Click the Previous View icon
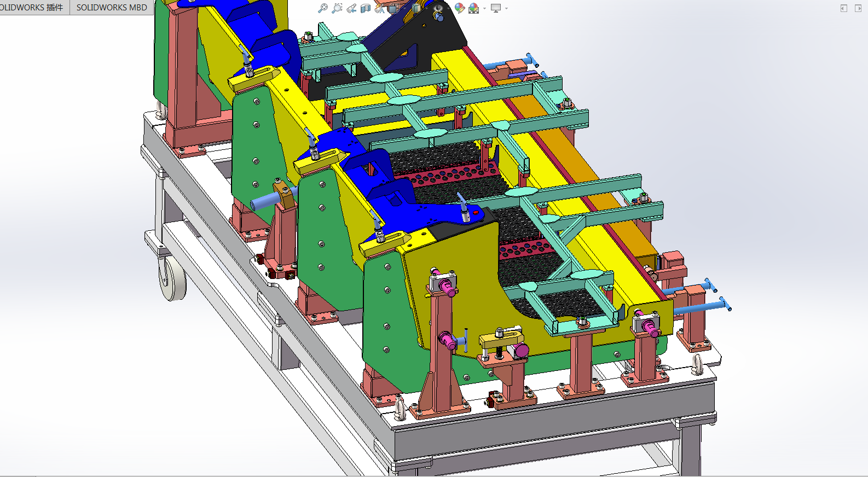The image size is (868, 477). point(351,8)
